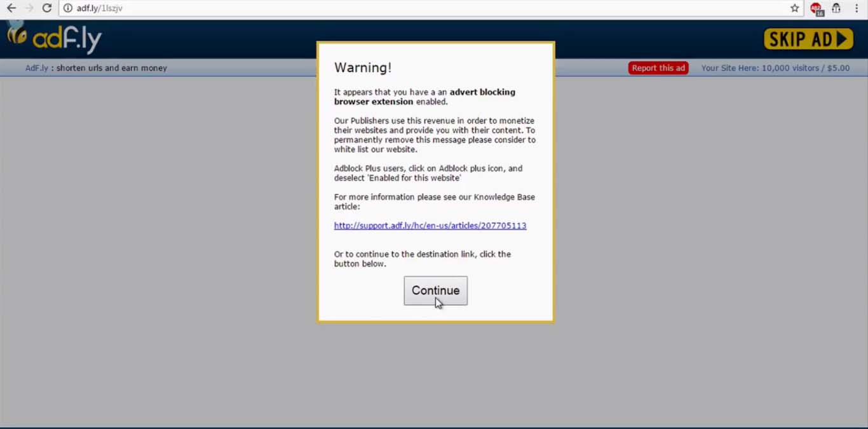Go back using the browser back arrow

[11, 8]
